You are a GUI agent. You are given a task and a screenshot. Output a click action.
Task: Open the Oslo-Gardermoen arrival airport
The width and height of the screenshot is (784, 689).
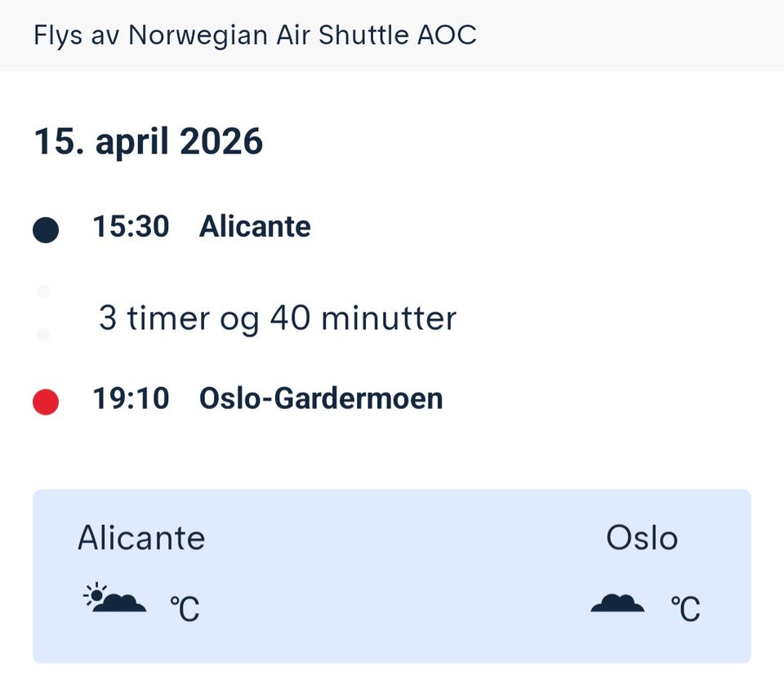tap(321, 399)
